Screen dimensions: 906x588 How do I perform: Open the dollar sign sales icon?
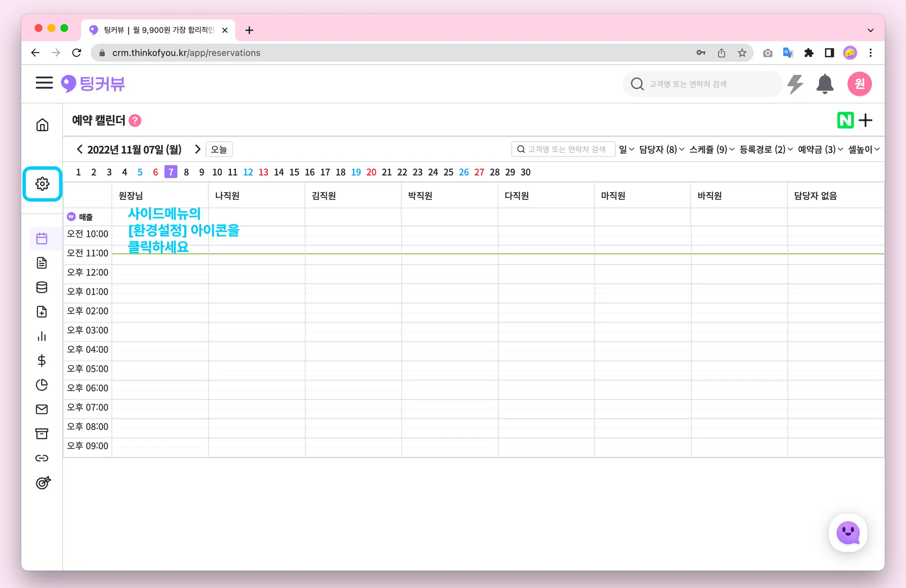point(42,361)
